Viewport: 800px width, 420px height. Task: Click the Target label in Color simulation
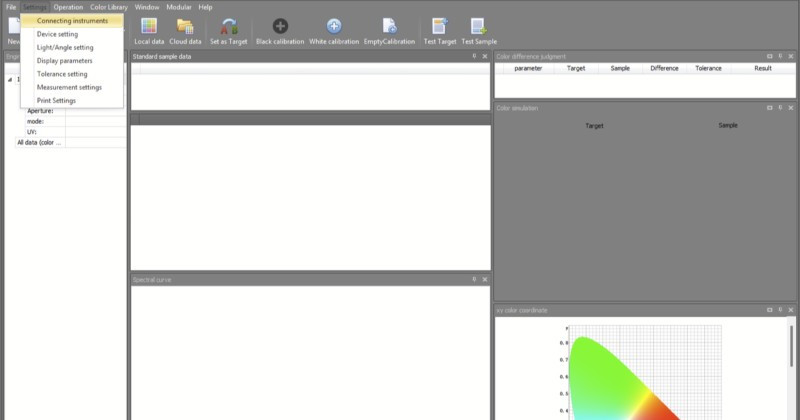pyautogui.click(x=594, y=126)
